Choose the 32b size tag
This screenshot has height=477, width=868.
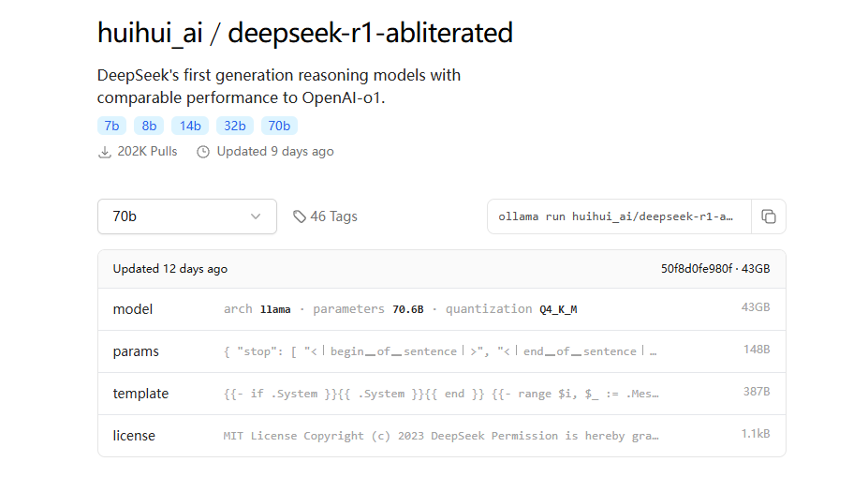tap(235, 126)
